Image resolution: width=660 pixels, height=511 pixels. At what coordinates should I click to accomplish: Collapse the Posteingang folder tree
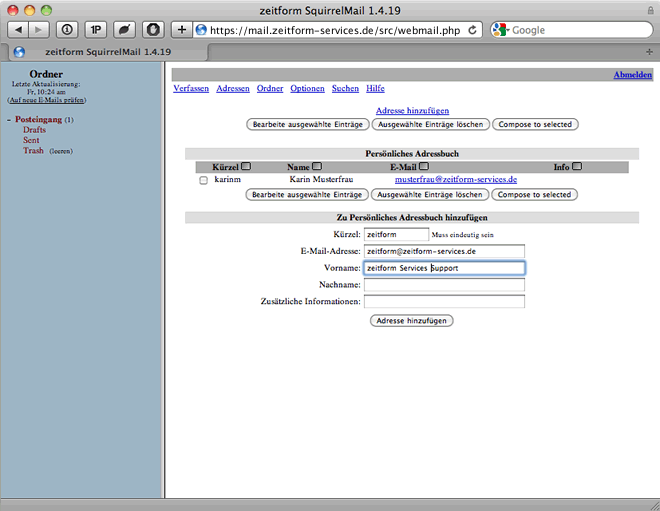(9, 120)
